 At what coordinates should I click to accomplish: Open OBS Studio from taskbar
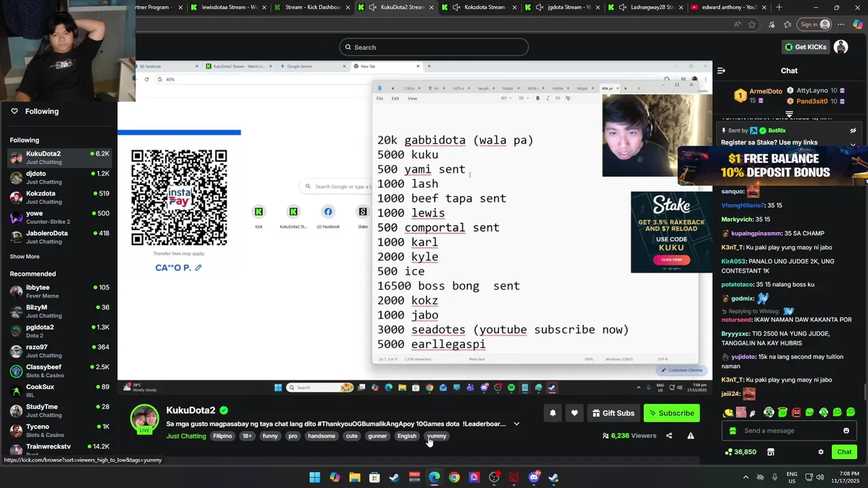[494, 477]
